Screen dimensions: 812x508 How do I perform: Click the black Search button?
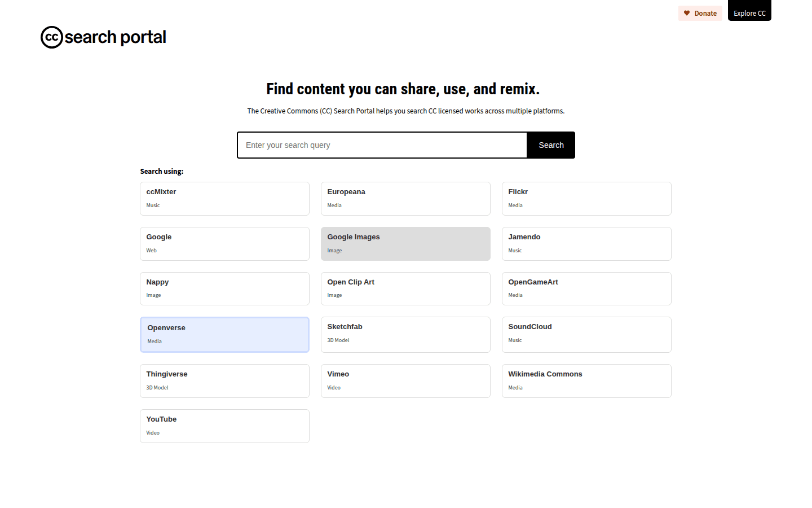pos(551,145)
